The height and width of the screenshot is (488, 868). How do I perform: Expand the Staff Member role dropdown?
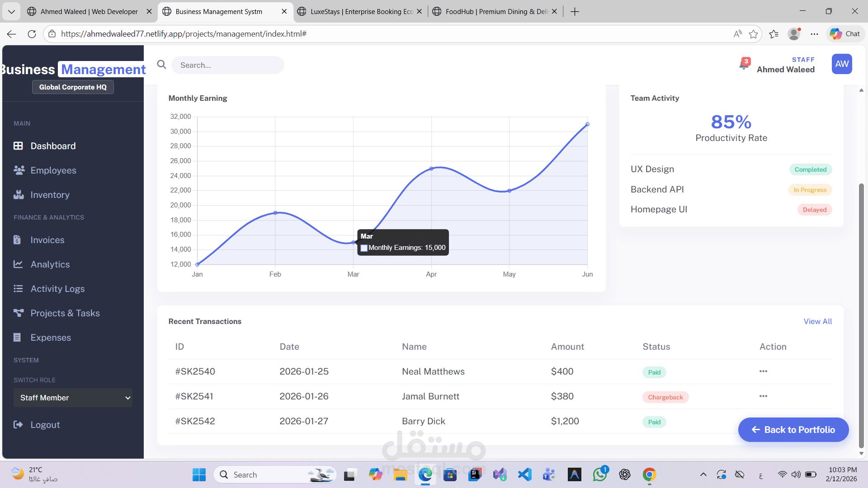click(x=73, y=398)
